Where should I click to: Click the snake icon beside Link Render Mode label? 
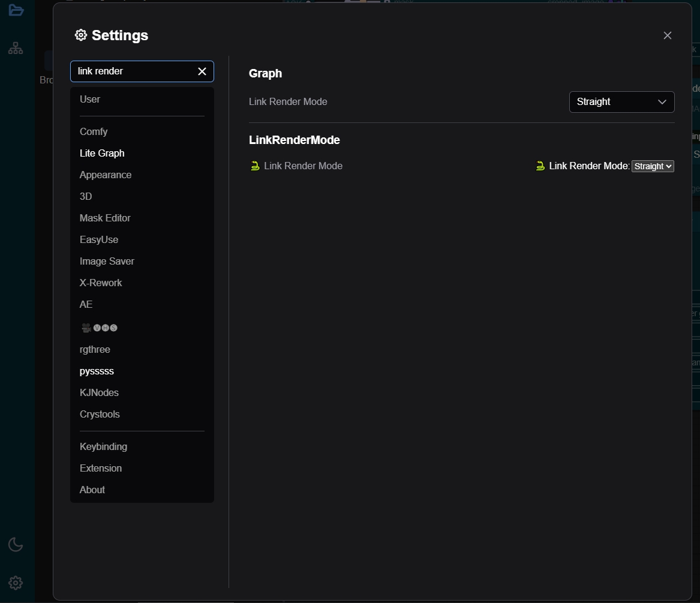coord(255,166)
